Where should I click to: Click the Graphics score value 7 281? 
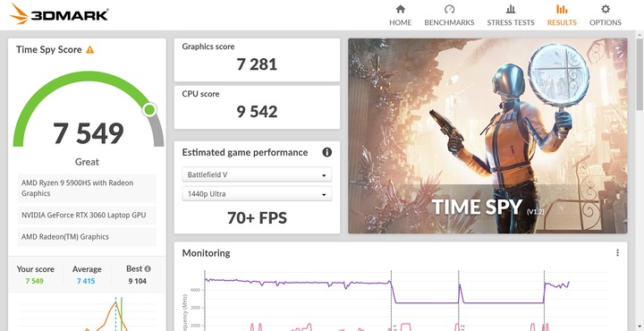257,64
